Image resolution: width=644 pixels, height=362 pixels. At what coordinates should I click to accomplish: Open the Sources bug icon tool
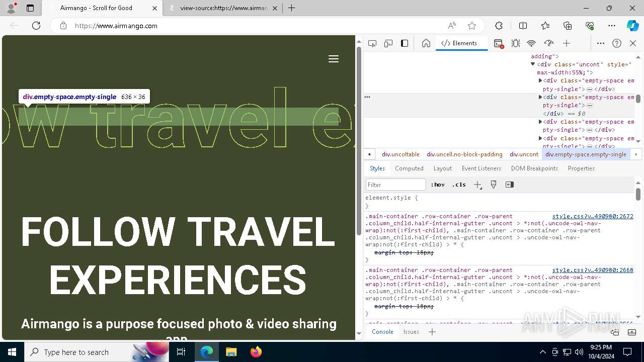click(x=516, y=43)
